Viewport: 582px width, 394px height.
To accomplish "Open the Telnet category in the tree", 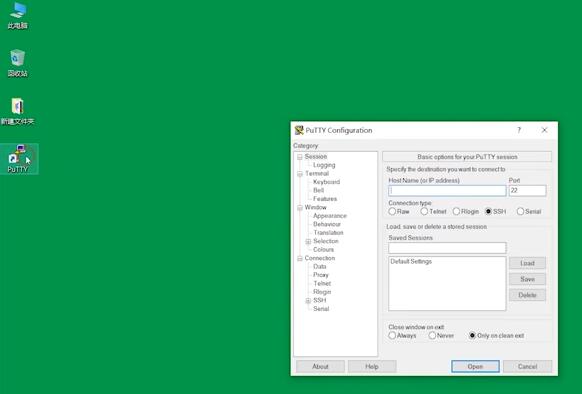I will (322, 283).
